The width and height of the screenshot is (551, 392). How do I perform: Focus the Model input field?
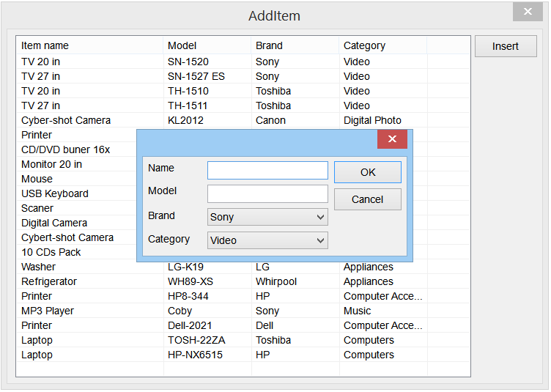point(267,194)
